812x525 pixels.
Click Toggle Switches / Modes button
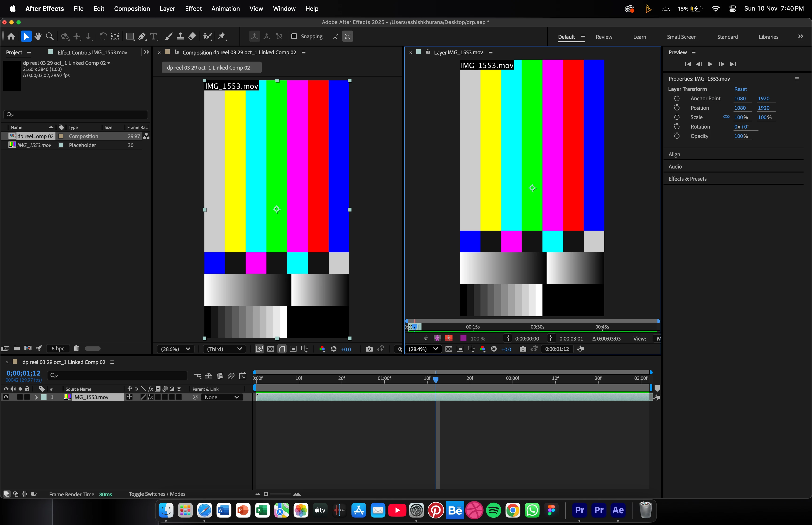click(x=157, y=494)
